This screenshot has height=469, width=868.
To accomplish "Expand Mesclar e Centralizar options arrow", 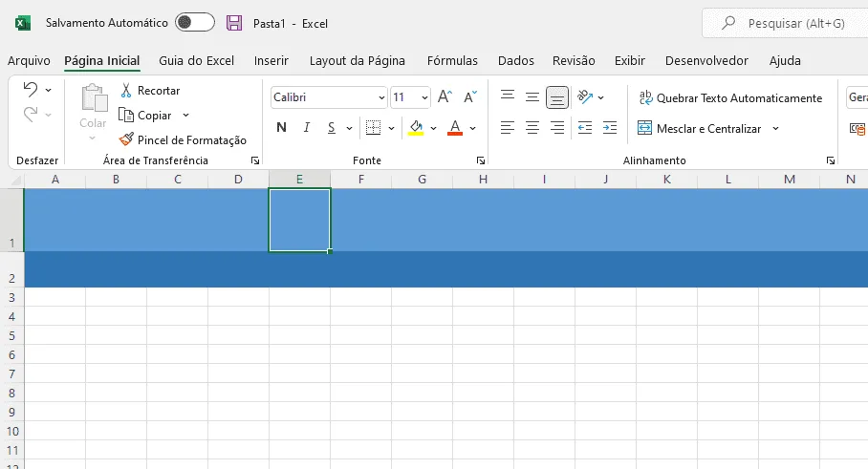I will click(775, 128).
